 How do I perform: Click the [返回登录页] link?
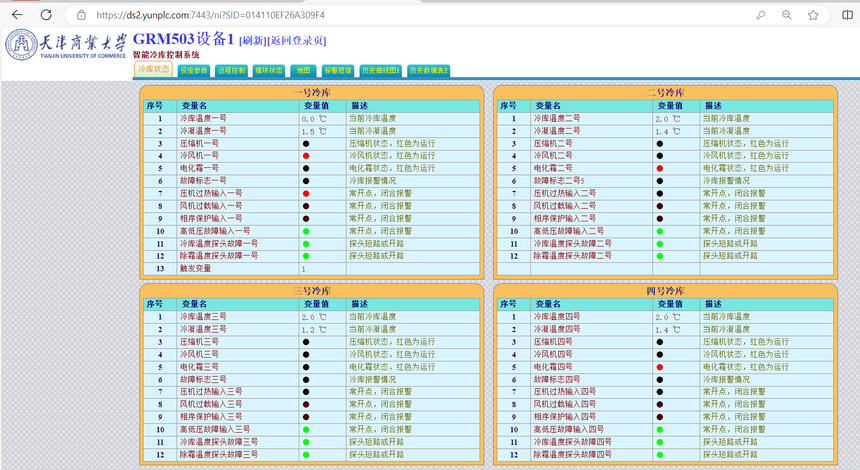[x=297, y=41]
